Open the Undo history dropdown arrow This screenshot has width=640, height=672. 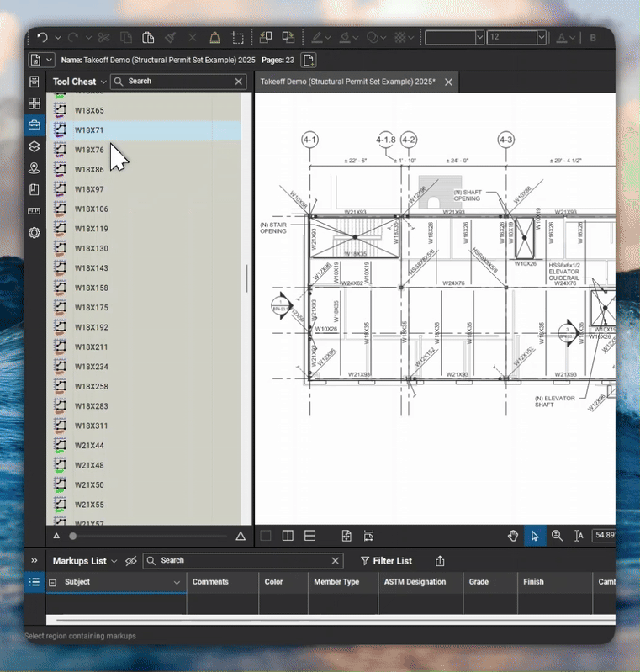pyautogui.click(x=58, y=38)
